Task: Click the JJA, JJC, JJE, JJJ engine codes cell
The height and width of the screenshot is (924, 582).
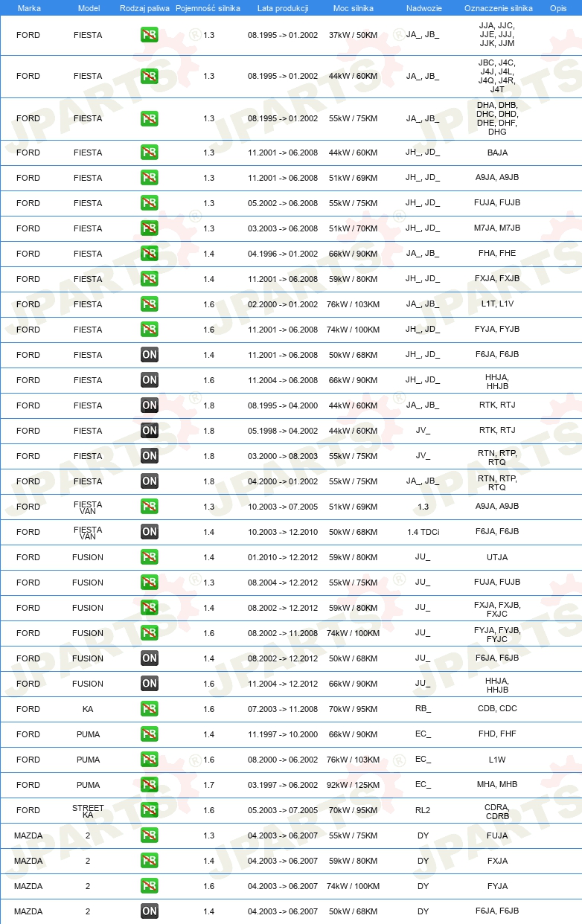Action: pos(497,35)
